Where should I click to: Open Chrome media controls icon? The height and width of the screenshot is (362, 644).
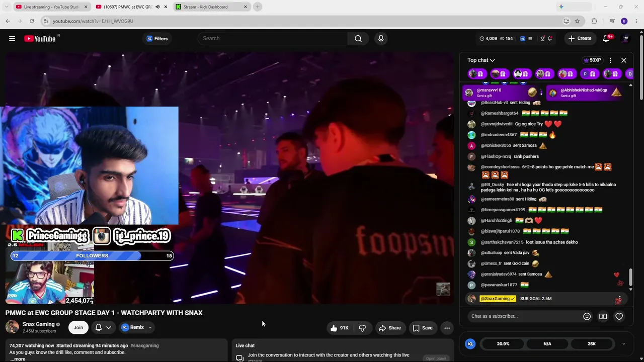[x=612, y=21]
